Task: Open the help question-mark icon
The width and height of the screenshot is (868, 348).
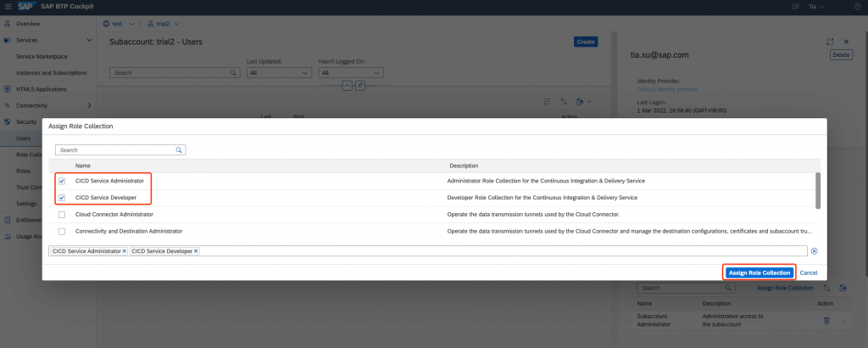Action: click(x=858, y=7)
